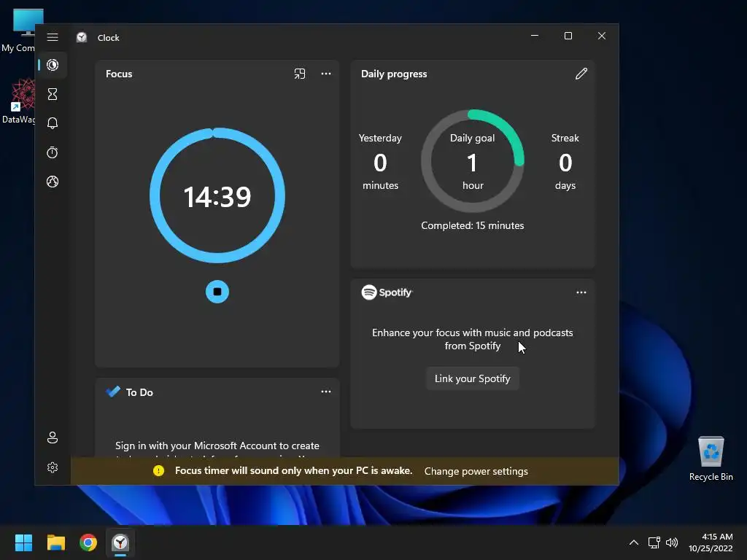Open Change power settings link

(x=476, y=471)
